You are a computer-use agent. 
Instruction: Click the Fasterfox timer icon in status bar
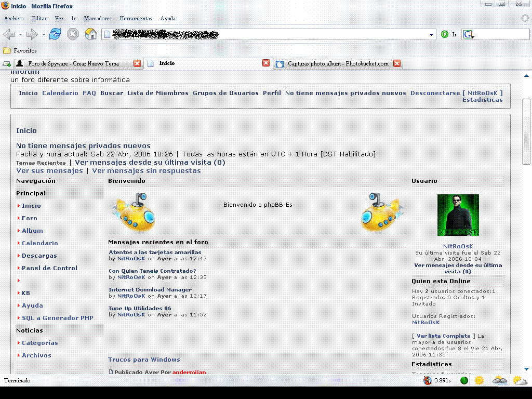pyautogui.click(x=427, y=380)
